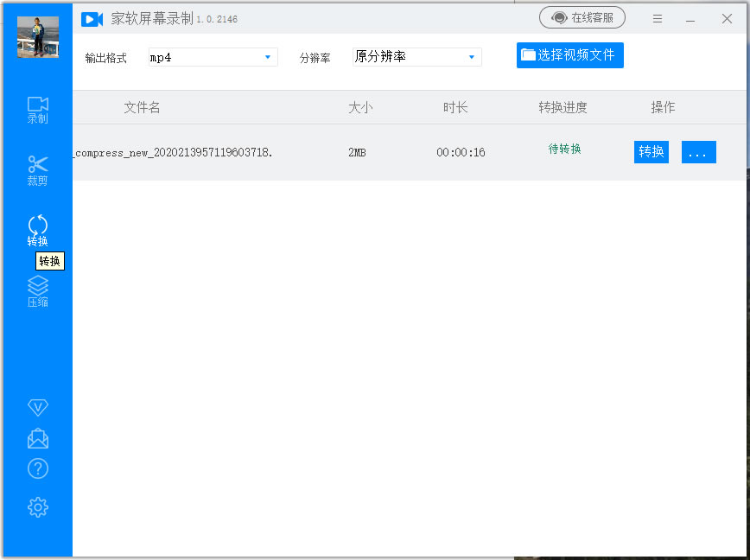The width and height of the screenshot is (750, 560).
Task: Open the 裁剪 video trimming tool
Action: [x=37, y=170]
